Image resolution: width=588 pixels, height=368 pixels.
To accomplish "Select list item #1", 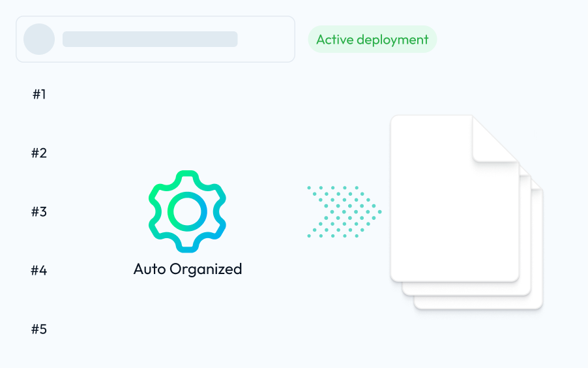I will [39, 95].
